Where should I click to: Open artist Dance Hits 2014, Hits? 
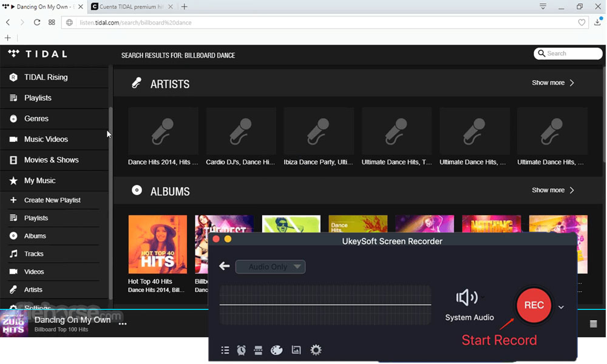click(163, 137)
